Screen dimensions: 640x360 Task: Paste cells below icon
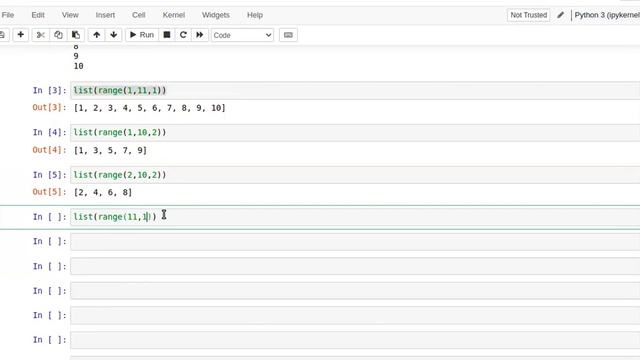76,35
